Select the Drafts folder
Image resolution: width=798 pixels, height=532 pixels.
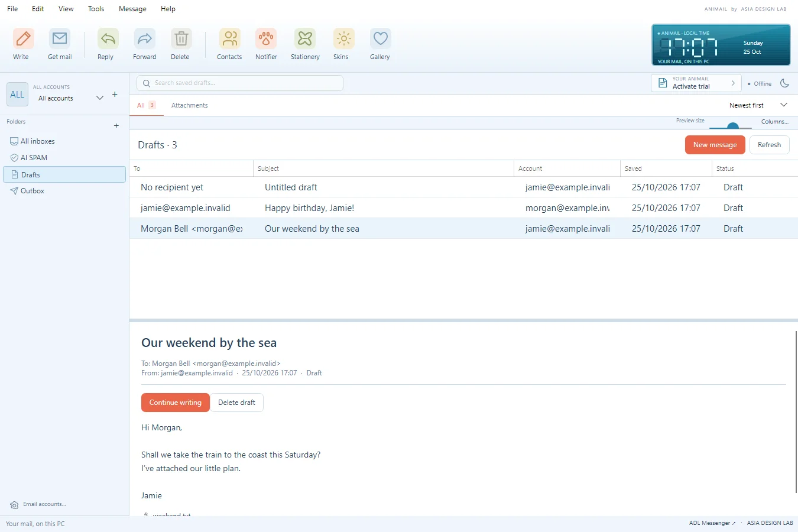[x=64, y=174]
